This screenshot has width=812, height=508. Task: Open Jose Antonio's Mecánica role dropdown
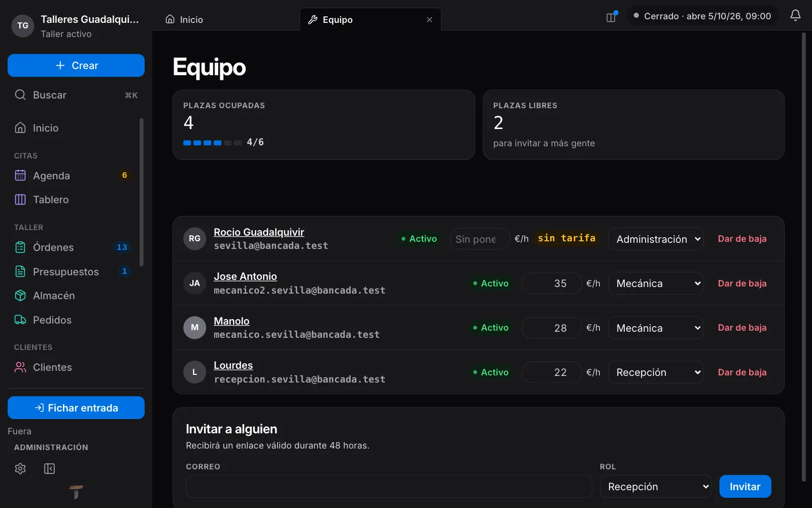(x=656, y=283)
